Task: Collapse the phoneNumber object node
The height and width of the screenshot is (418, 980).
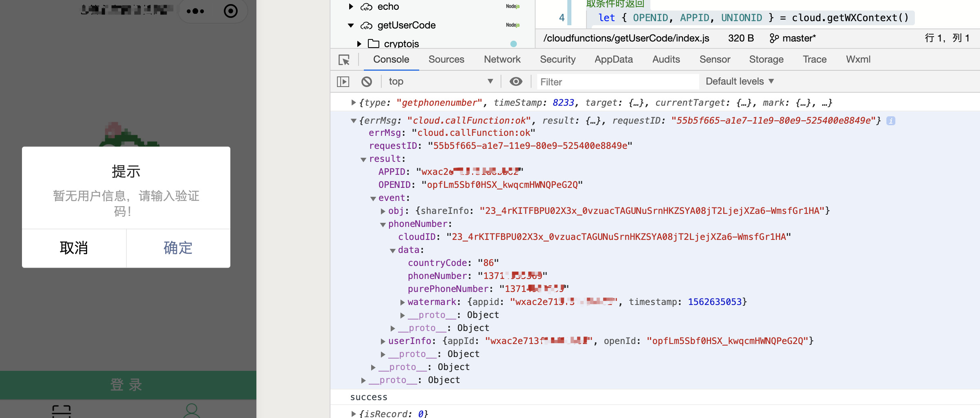Action: 383,224
